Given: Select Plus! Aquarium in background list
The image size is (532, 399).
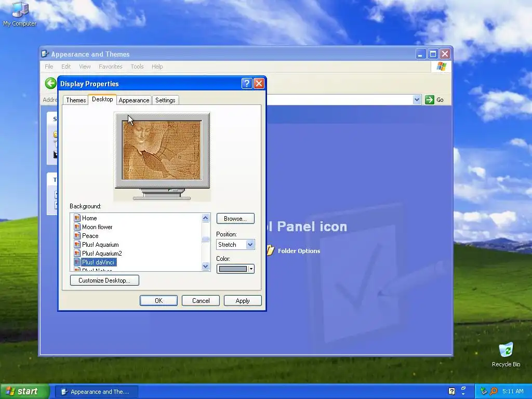Looking at the screenshot, I should pos(100,245).
